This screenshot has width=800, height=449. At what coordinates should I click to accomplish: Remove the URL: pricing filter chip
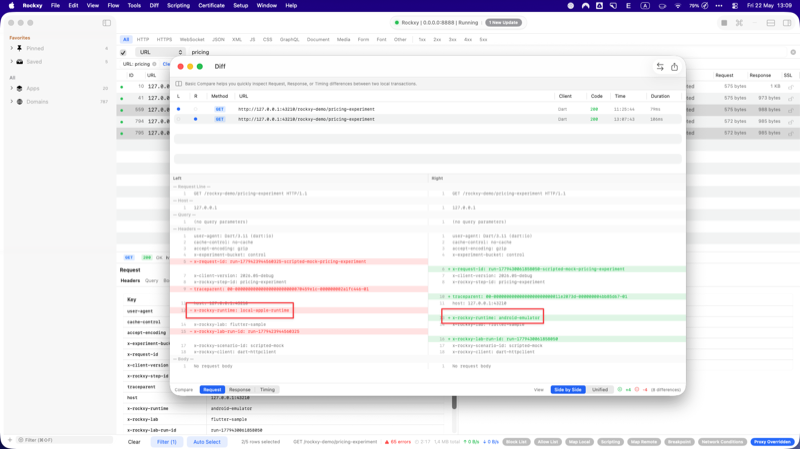(154, 64)
